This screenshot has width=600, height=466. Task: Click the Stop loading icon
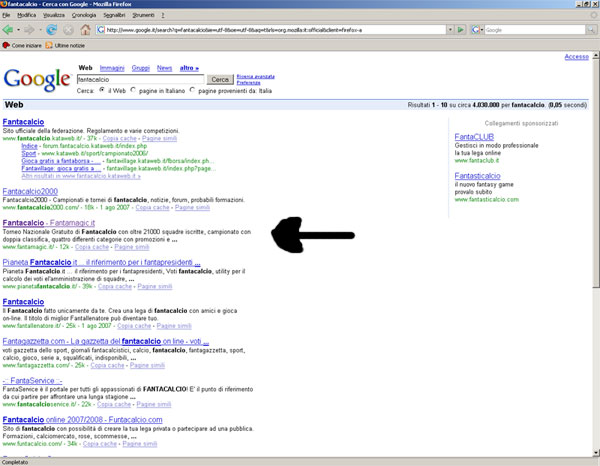pos(68,29)
